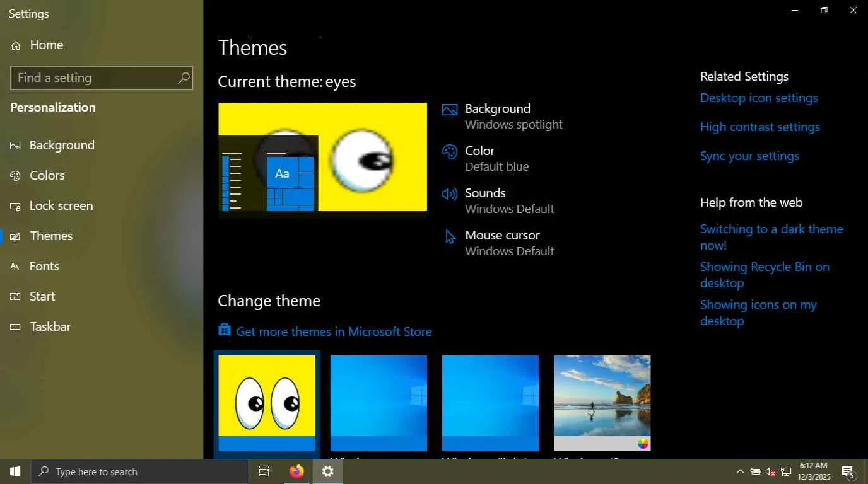Image resolution: width=868 pixels, height=484 pixels.
Task: Open Background page from the sidebar
Action: [x=62, y=145]
